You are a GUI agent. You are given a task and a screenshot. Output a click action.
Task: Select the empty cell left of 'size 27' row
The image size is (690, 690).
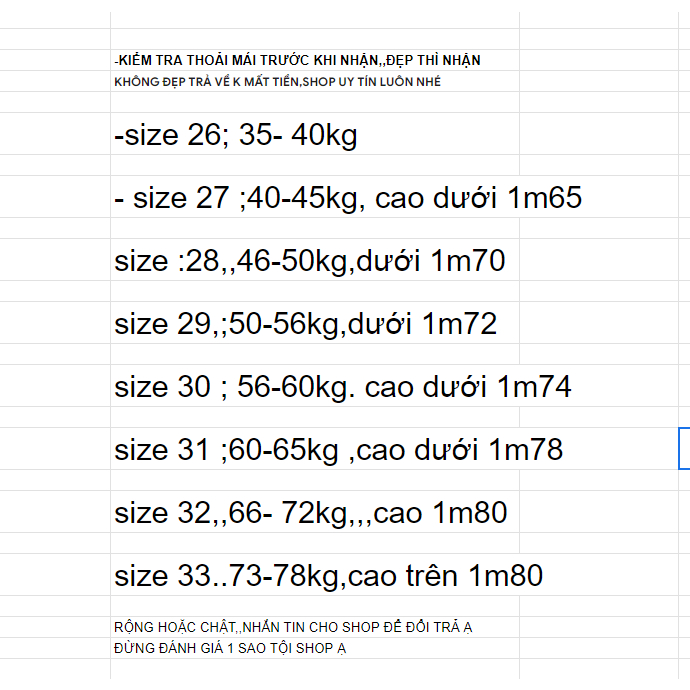(55, 198)
